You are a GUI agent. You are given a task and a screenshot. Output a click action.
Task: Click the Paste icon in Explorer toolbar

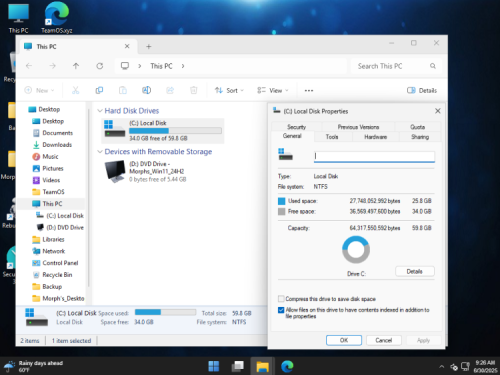123,90
